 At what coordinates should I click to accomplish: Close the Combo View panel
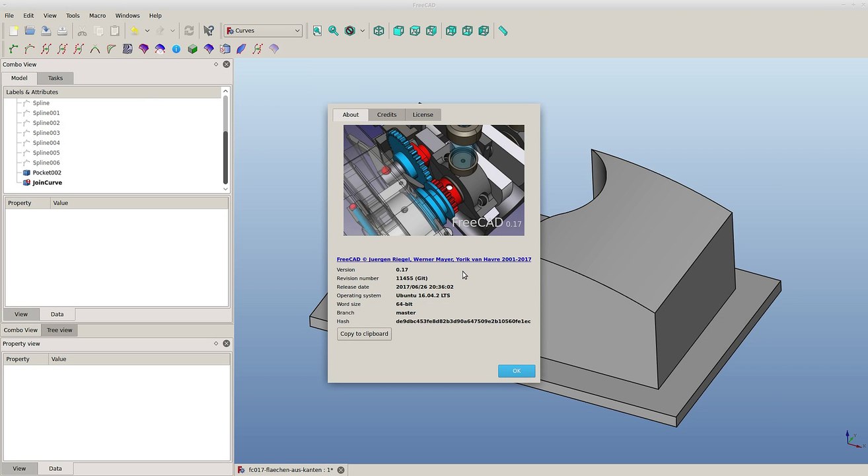click(227, 64)
